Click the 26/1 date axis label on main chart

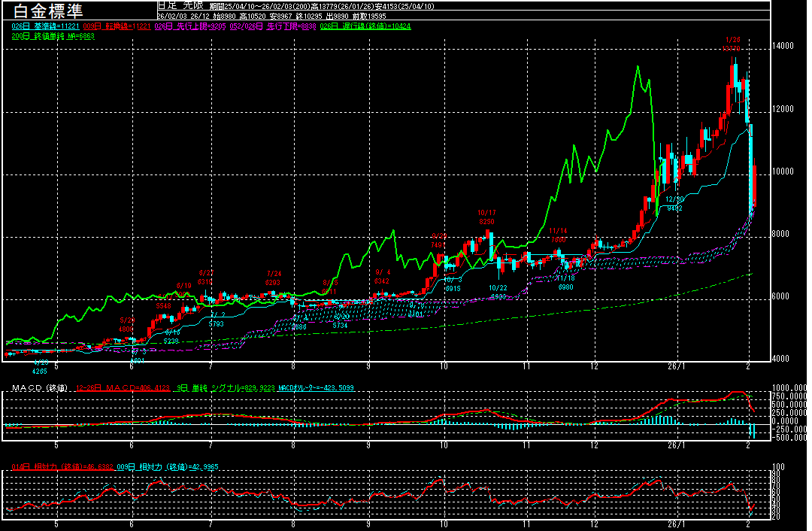tap(677, 366)
